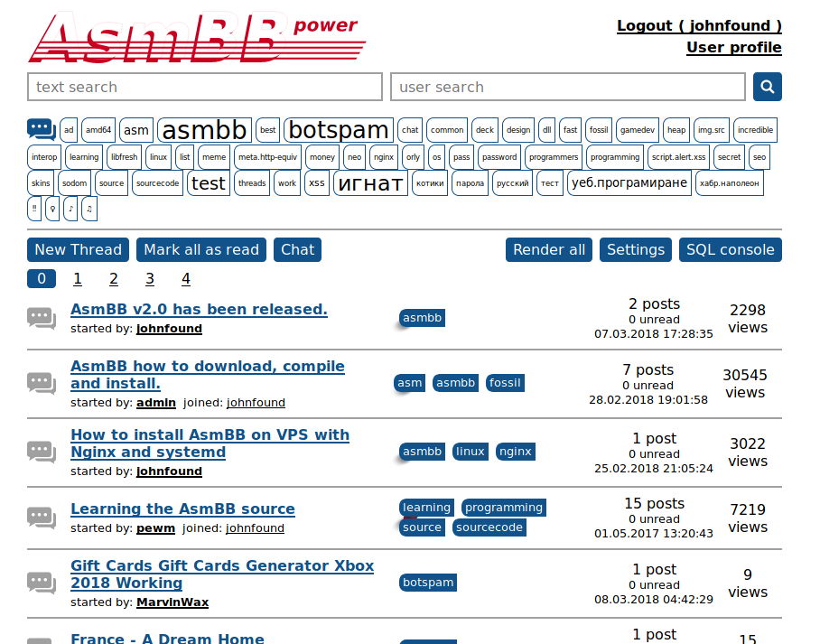Go to page 0 of threads
Image resolution: width=820 pixels, height=644 pixels.
(x=42, y=278)
